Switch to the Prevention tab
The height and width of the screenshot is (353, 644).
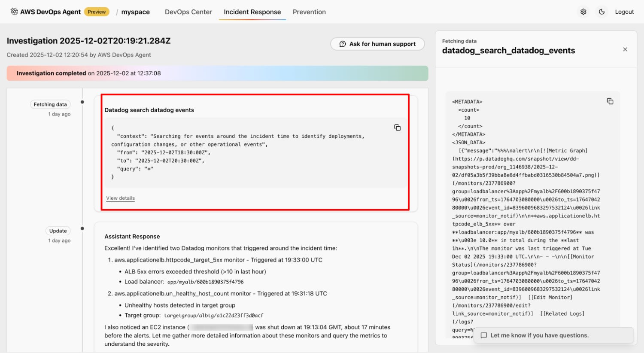(309, 12)
